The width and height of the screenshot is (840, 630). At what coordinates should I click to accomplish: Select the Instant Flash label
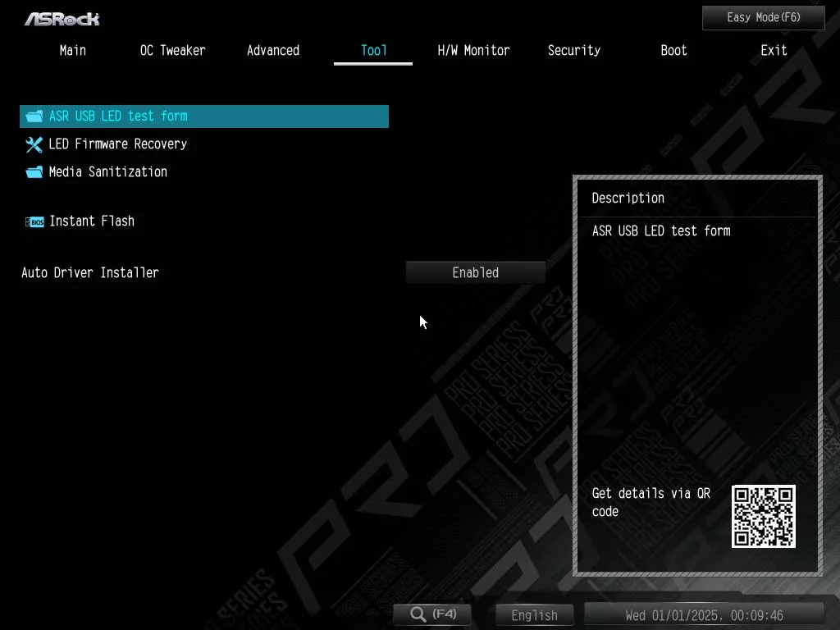pos(92,221)
